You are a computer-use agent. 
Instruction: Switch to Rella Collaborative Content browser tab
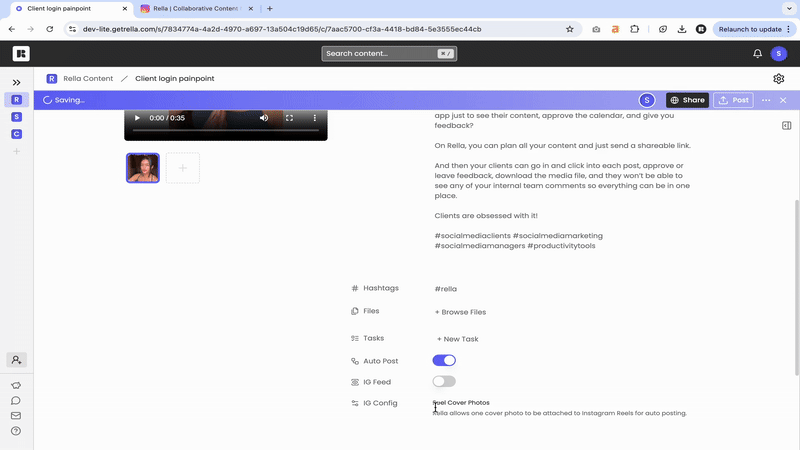(196, 9)
